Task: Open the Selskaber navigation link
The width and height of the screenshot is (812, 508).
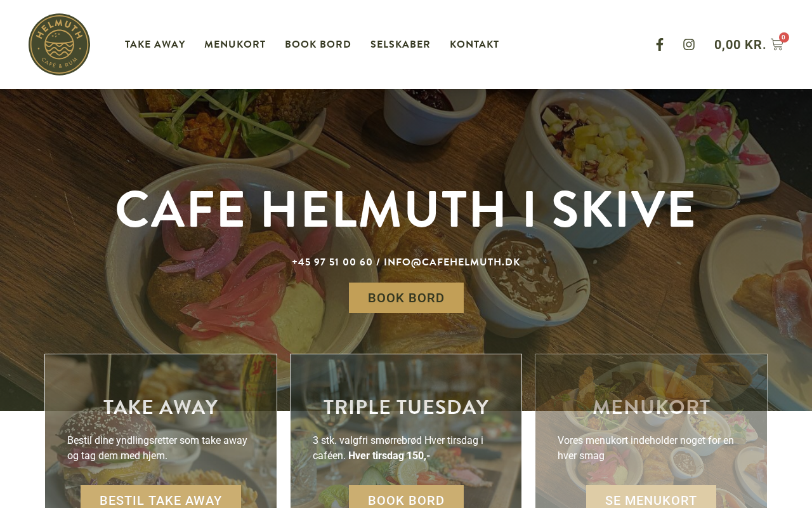Action: [400, 44]
